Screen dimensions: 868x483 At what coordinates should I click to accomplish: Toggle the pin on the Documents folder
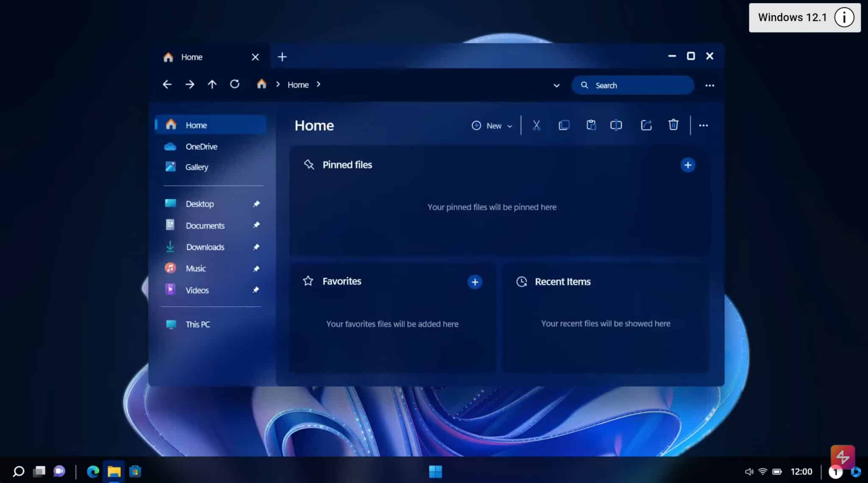pyautogui.click(x=257, y=225)
